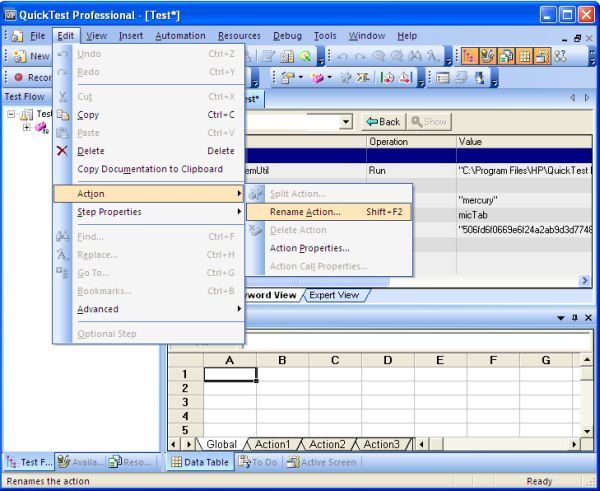Click the red X Delete icon in Edit menu
This screenshot has width=600, height=491.
tap(62, 151)
